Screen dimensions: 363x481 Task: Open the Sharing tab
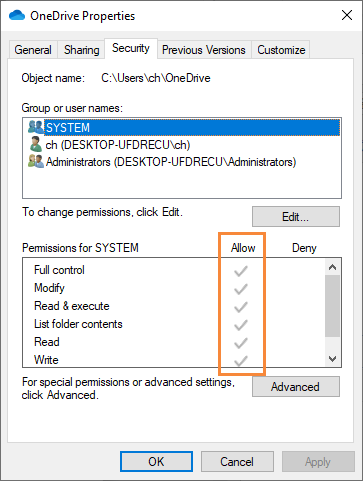(82, 50)
